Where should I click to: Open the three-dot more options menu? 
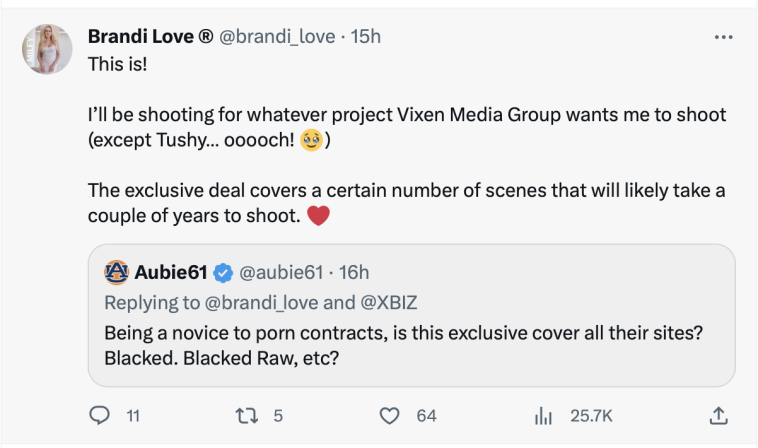point(724,37)
